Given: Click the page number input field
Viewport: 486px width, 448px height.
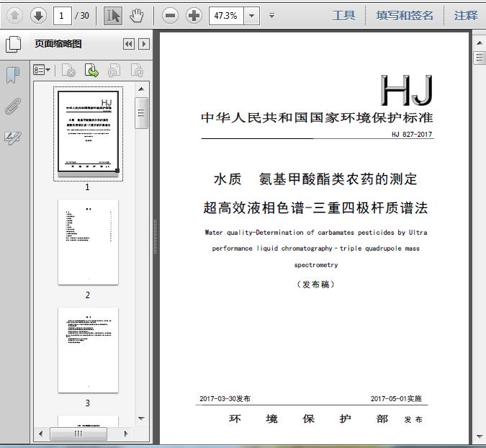Looking at the screenshot, I should tap(63, 15).
